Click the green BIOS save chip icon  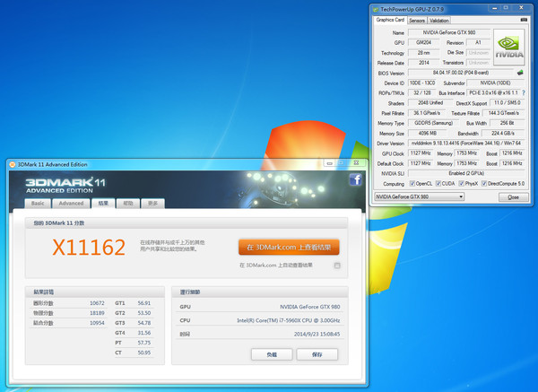[x=520, y=73]
